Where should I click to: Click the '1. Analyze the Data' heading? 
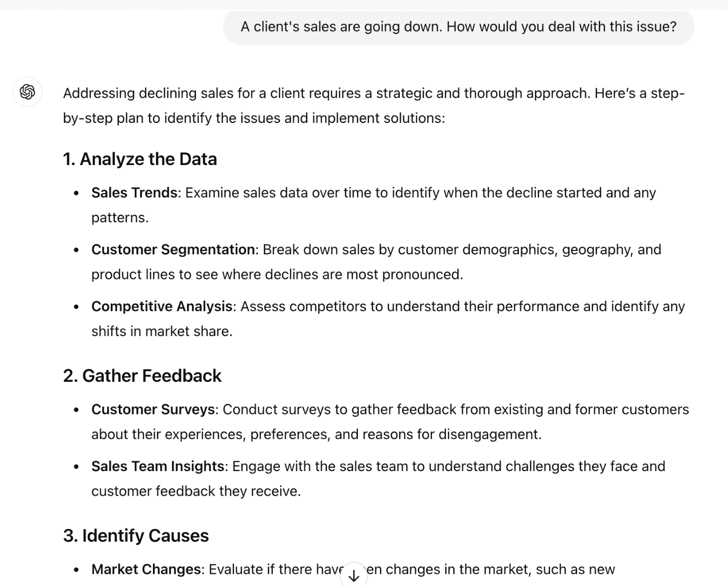coord(140,159)
